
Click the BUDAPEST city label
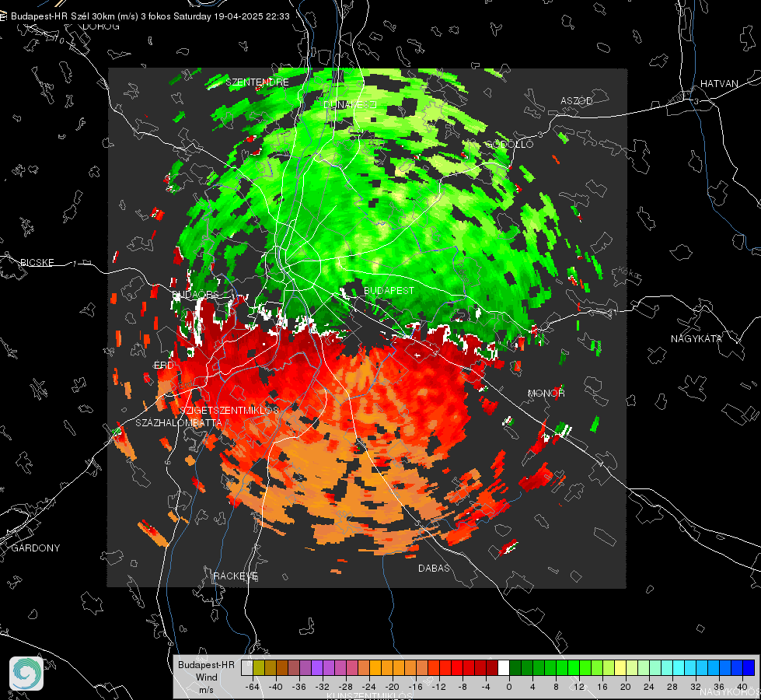pos(389,290)
